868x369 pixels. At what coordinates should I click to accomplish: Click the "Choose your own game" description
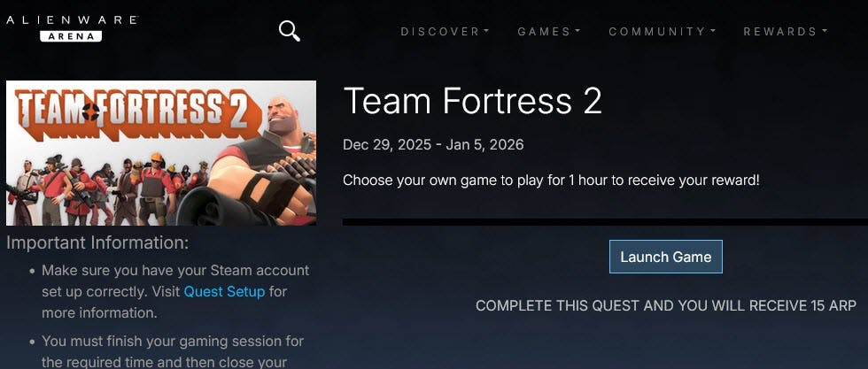(551, 180)
